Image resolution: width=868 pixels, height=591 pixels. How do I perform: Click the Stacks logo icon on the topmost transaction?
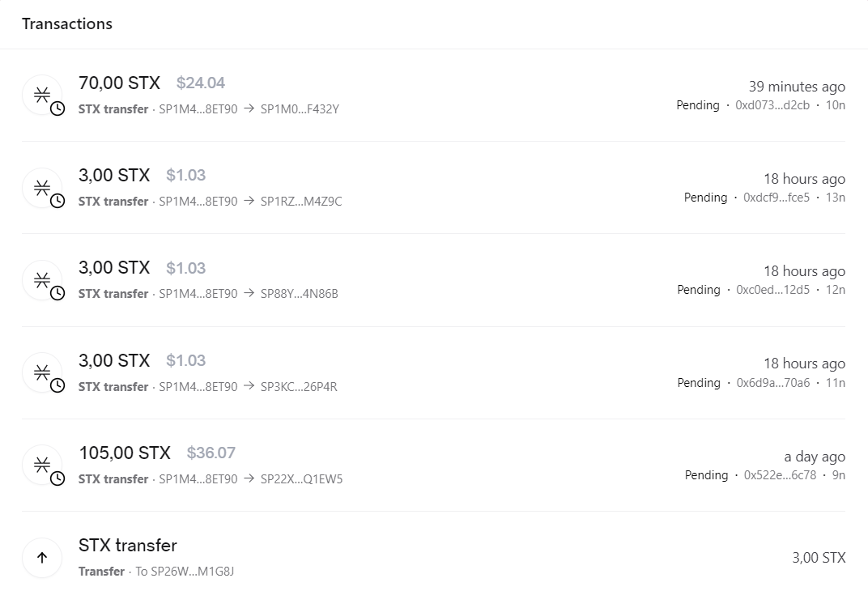pos(42,94)
